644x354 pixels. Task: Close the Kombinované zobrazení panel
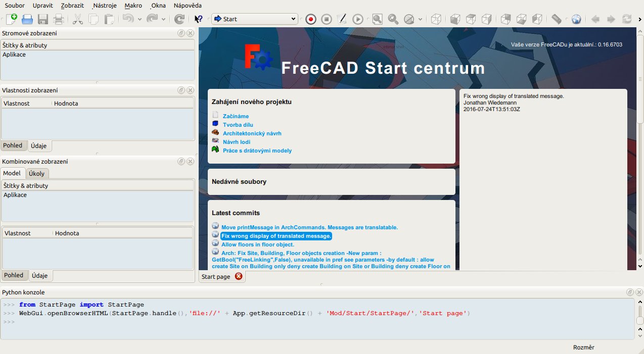coord(190,161)
